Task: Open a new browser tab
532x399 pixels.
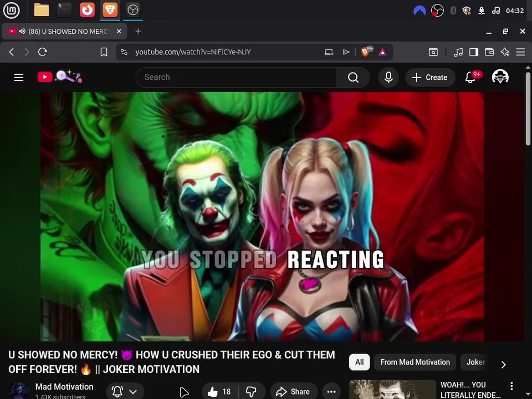Action: [138, 31]
